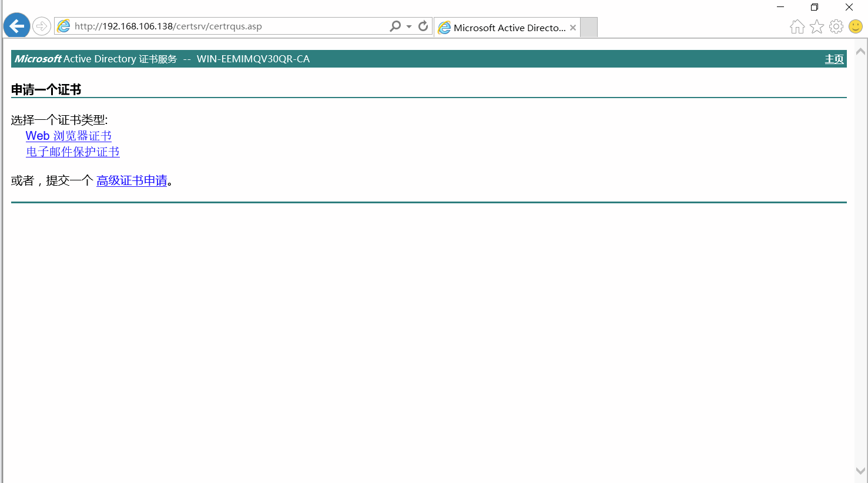
Task: Click the browser Forward arrow button
Action: tap(41, 26)
